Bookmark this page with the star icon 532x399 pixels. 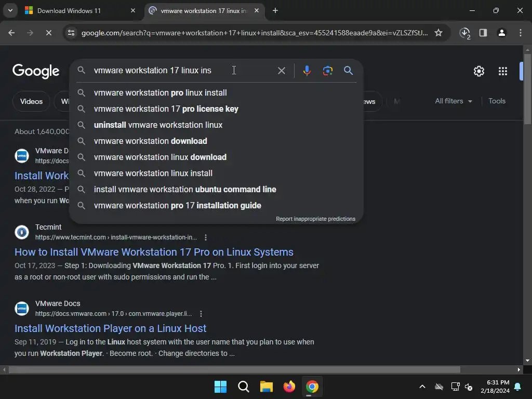pos(438,33)
